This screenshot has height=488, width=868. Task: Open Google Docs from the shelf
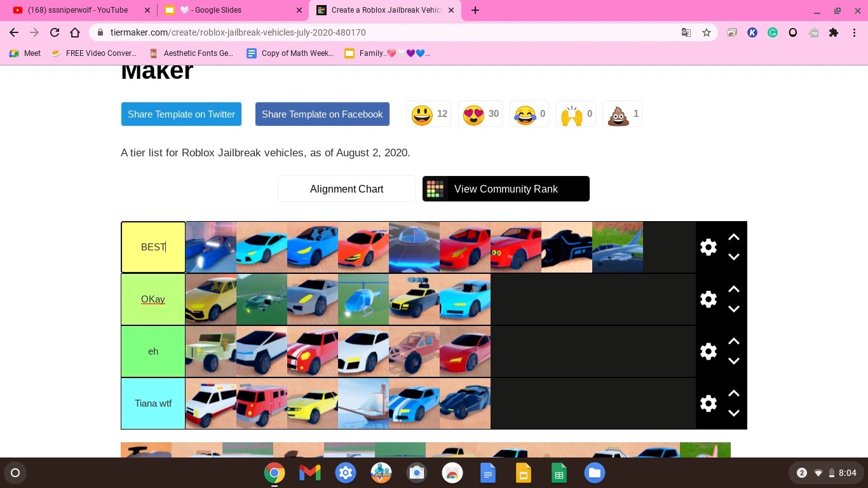point(488,473)
